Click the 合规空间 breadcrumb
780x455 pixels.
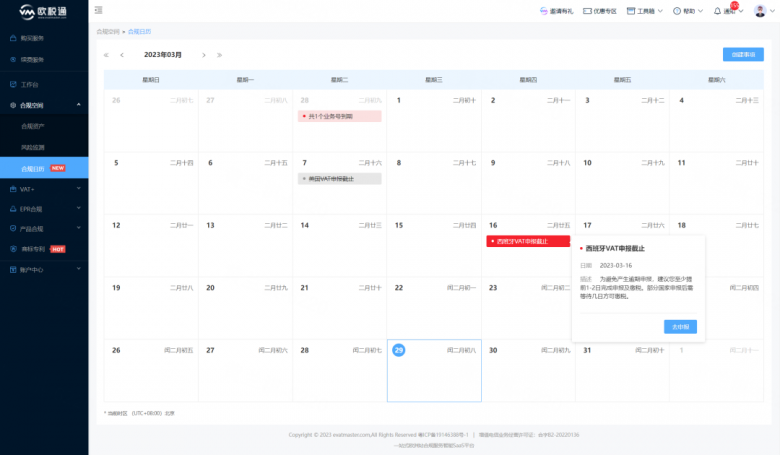pos(108,31)
